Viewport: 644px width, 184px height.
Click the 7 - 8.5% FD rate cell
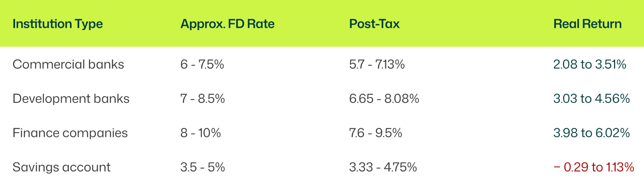click(202, 99)
